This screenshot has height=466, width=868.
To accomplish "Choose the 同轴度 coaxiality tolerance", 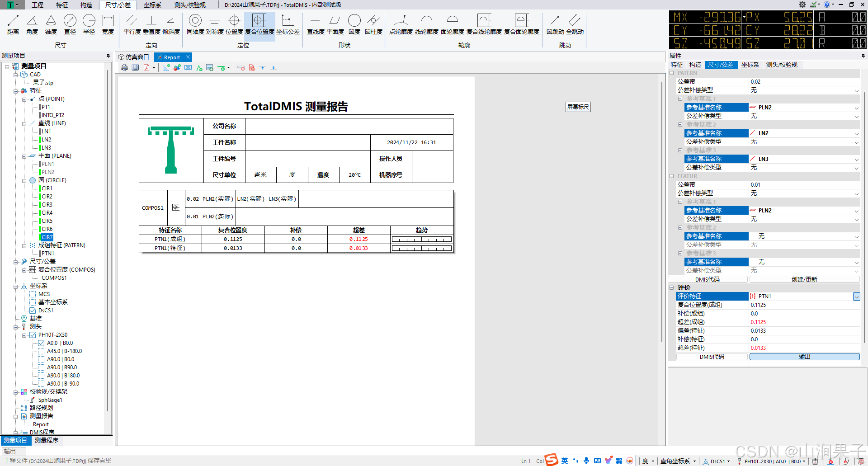I will (x=195, y=24).
